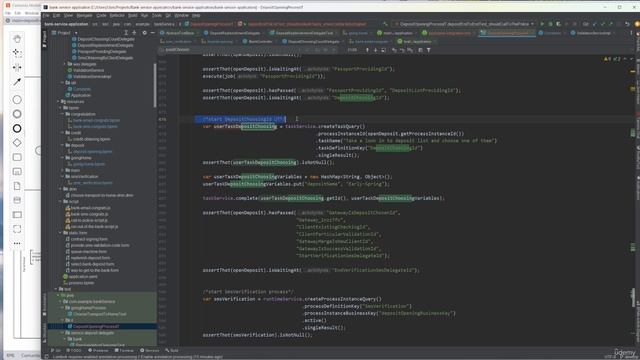The image size is (640, 360).
Task: Toggle Regex option in find bar
Action: pos(334,50)
